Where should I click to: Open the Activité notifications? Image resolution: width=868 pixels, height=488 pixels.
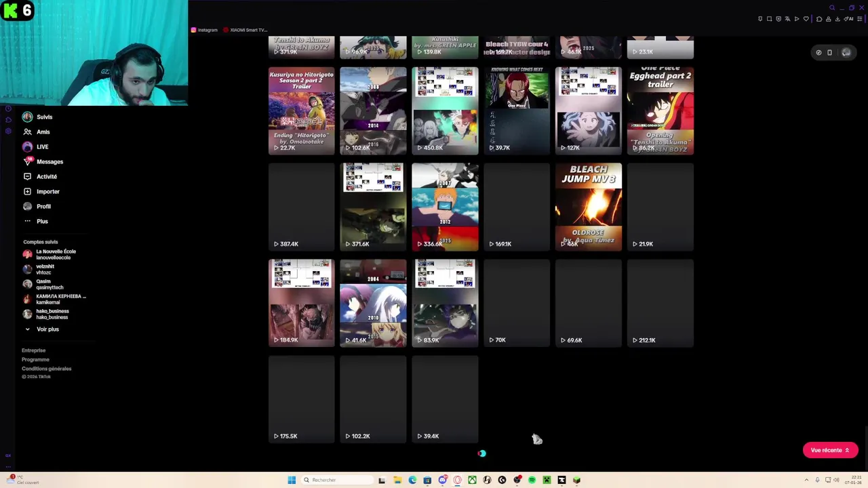40,176
